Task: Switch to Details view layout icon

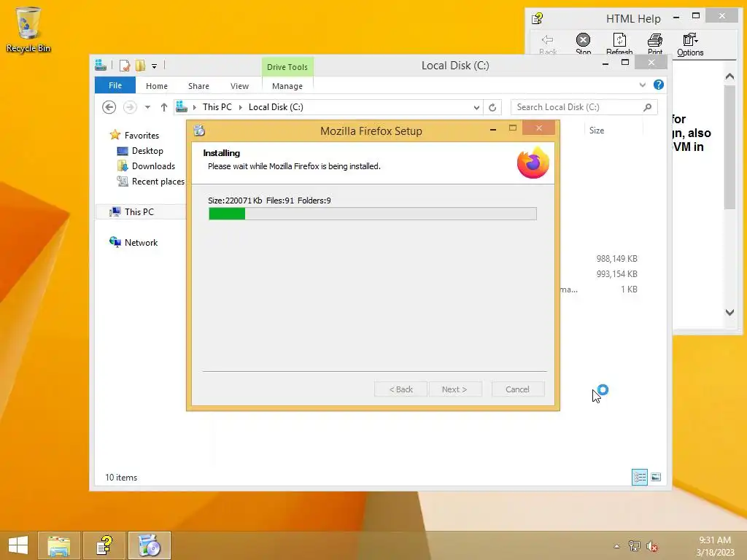Action: pos(639,477)
